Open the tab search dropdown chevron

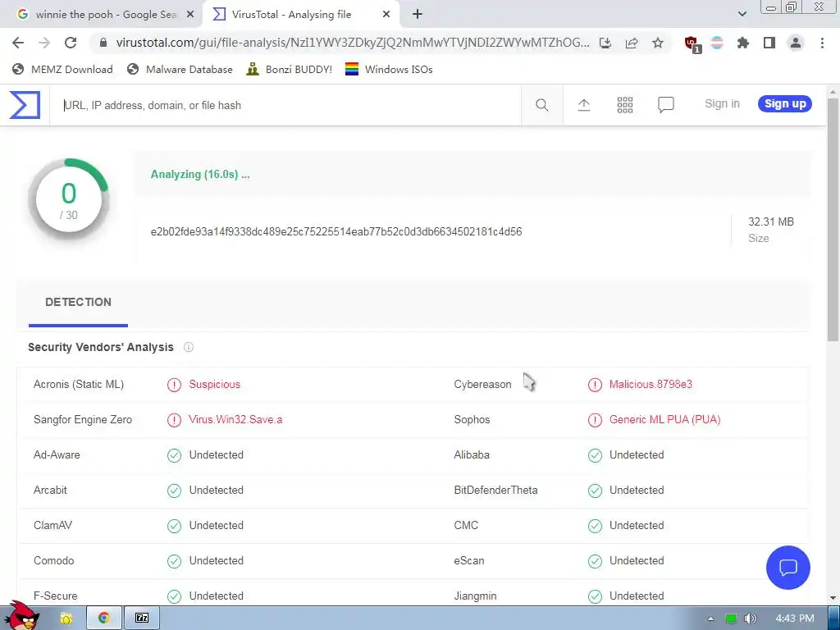click(x=742, y=14)
